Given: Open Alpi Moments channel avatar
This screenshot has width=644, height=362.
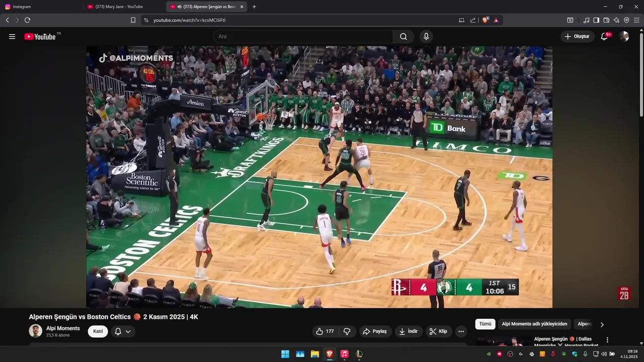Looking at the screenshot, I should (35, 331).
